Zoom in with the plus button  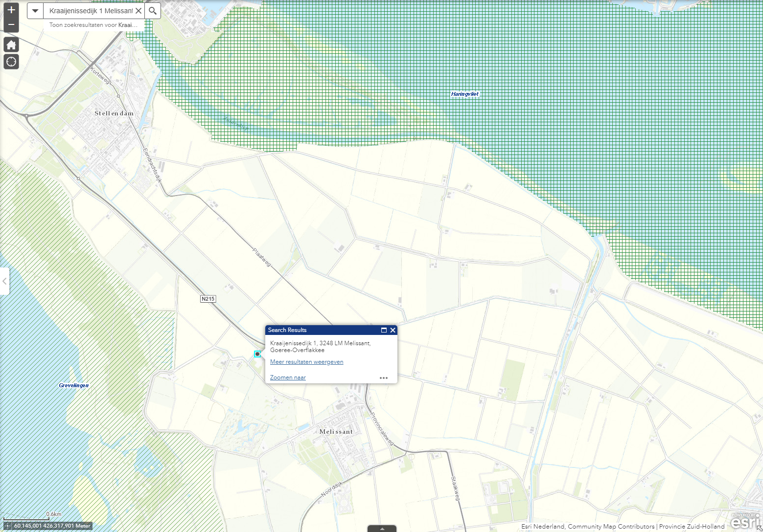(11, 10)
